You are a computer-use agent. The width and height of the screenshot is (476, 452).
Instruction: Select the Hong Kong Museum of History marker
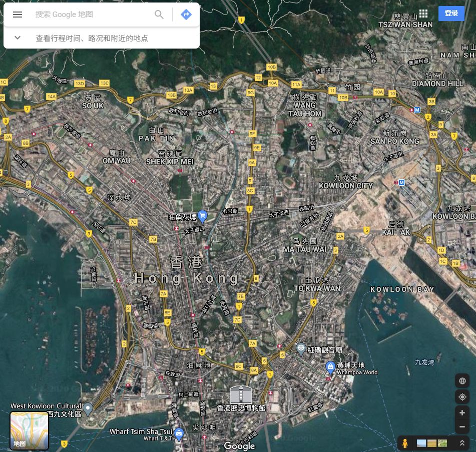(241, 394)
